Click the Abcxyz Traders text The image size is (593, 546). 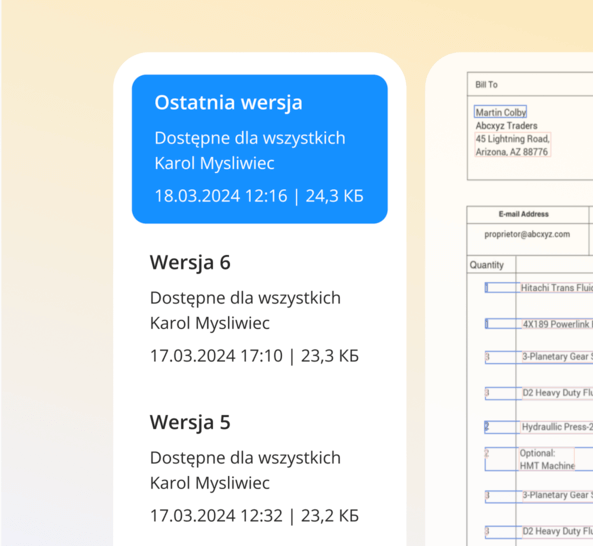tap(506, 126)
